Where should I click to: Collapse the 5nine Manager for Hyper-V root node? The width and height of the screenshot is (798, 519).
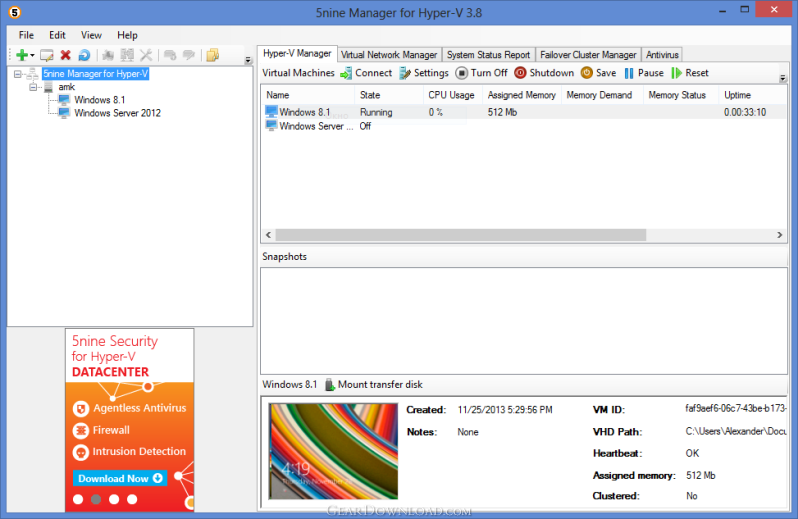[17, 74]
